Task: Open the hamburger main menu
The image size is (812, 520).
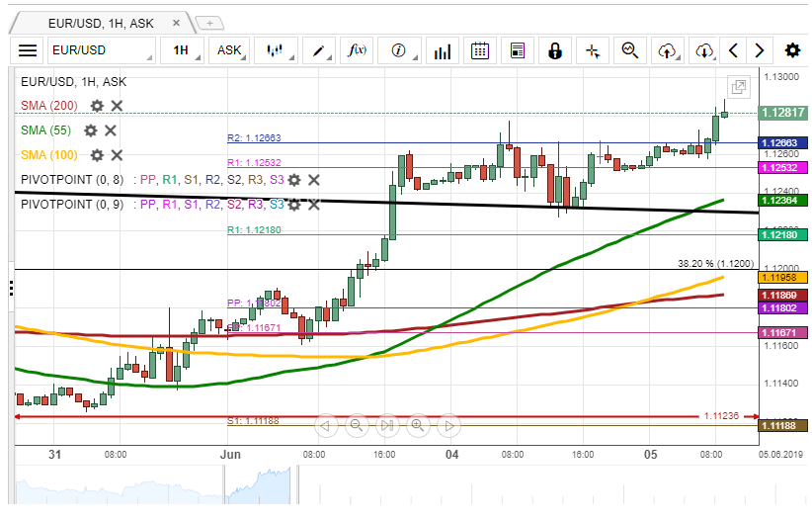Action: click(x=28, y=50)
